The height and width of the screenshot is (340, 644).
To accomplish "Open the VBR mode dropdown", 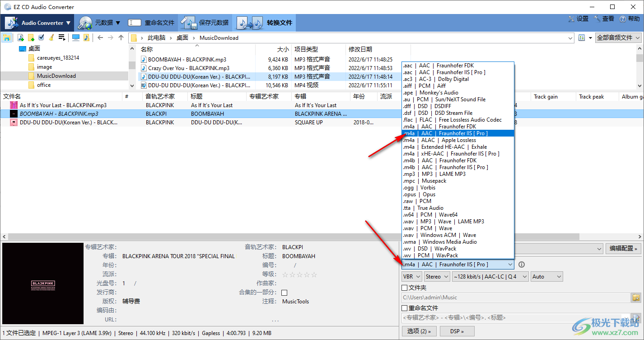I will [411, 276].
